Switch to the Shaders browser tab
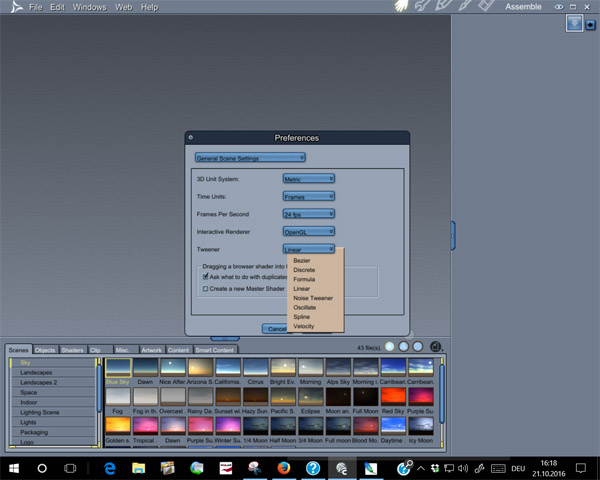The height and width of the screenshot is (480, 600). (72, 349)
